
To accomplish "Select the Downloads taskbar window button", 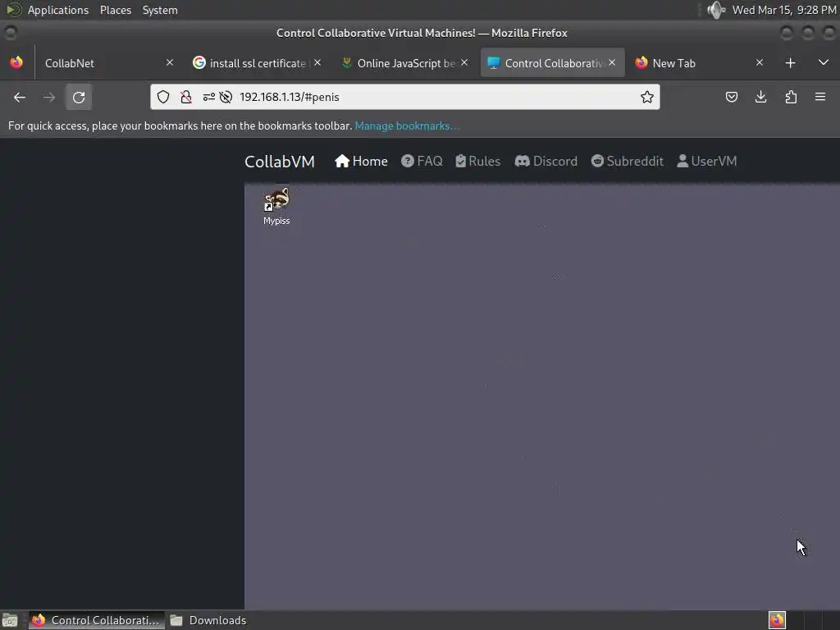I will pyautogui.click(x=208, y=620).
